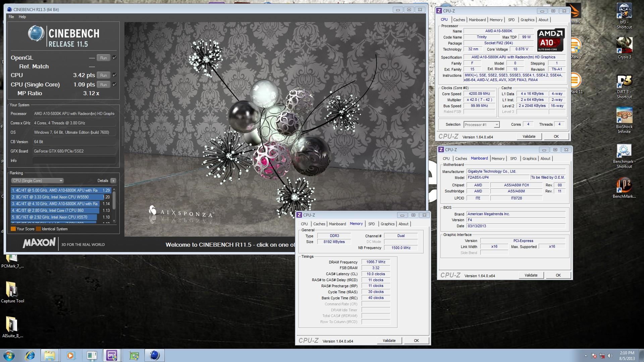
Task: Click OK in the CPU-Z Memory window
Action: coord(416,341)
